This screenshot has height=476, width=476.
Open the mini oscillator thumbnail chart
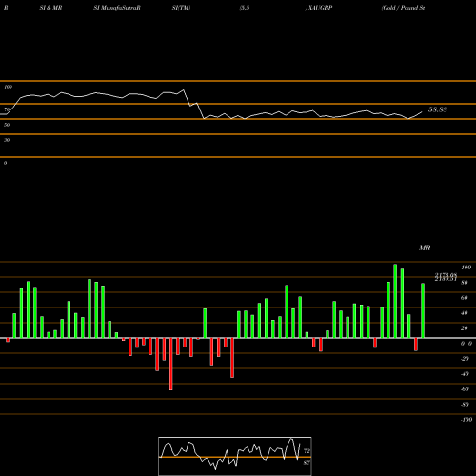pyautogui.click(x=235, y=456)
